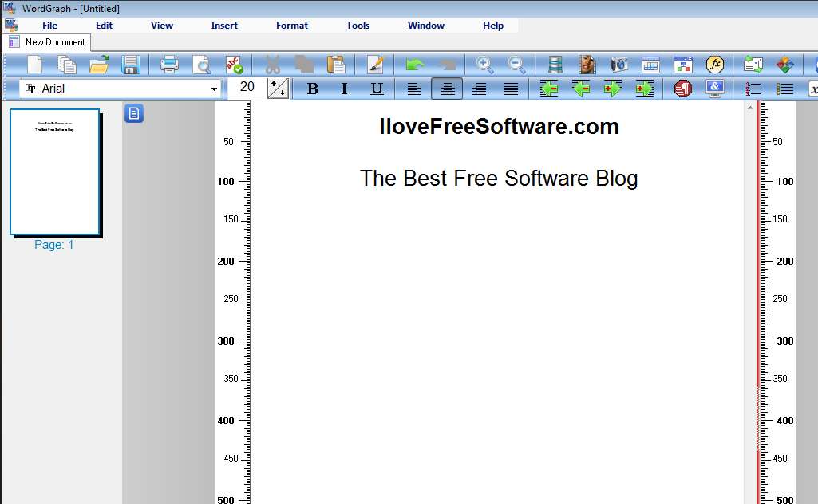Open the Format menu
The width and height of the screenshot is (818, 504).
click(x=291, y=26)
